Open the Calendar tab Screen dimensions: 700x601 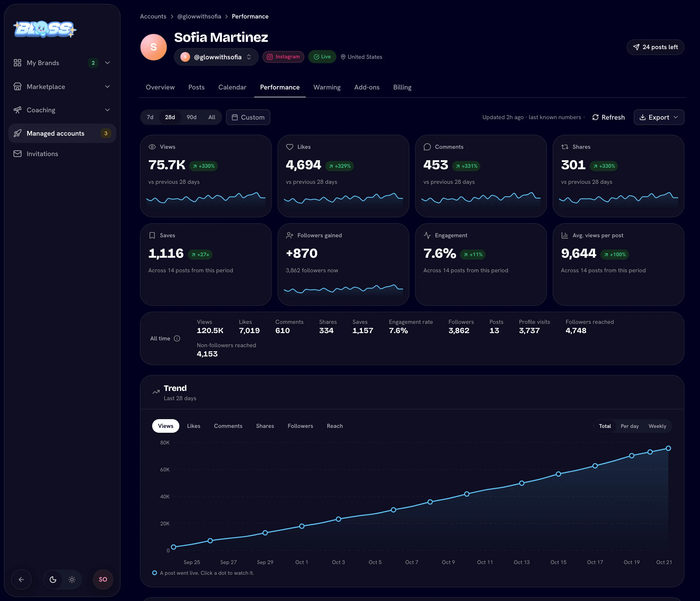tap(232, 87)
